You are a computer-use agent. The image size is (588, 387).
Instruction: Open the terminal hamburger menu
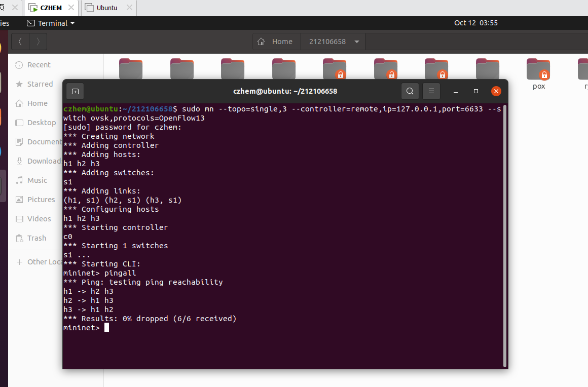point(431,91)
